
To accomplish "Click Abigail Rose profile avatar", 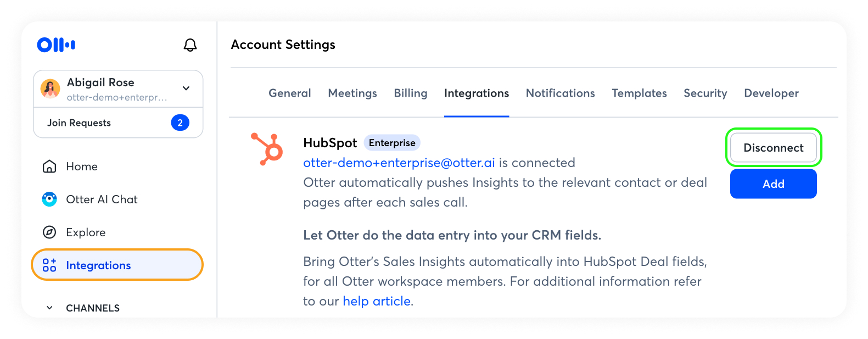I will click(x=51, y=88).
